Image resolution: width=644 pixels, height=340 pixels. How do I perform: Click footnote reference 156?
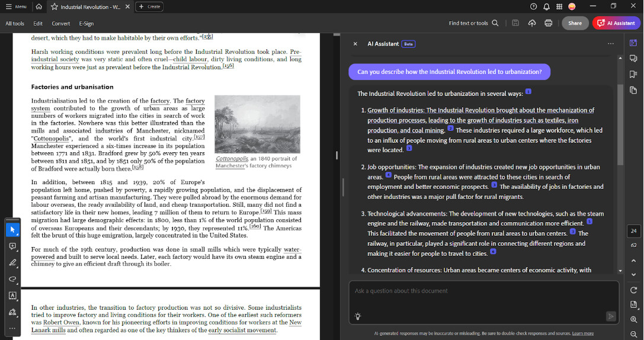tap(228, 66)
